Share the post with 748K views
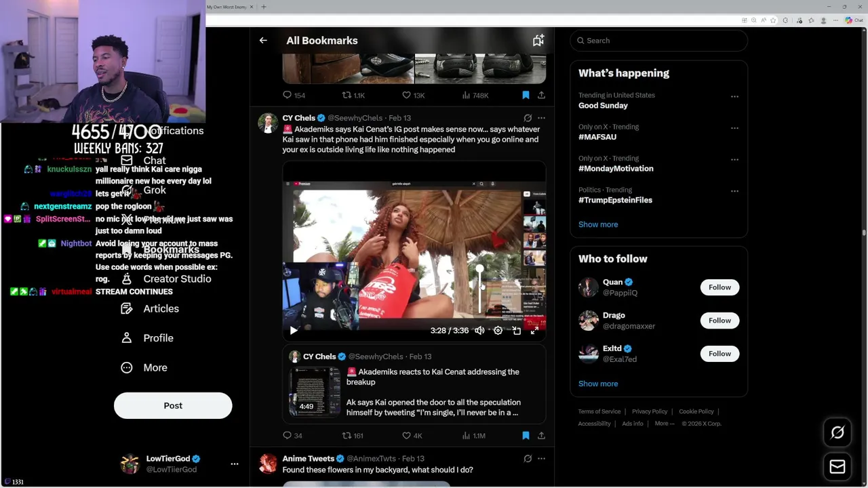 [x=541, y=96]
